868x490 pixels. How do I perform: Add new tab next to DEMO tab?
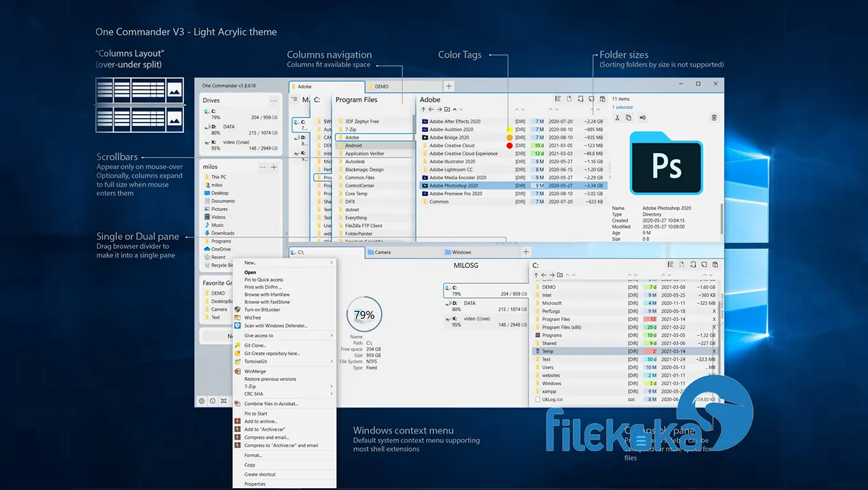click(x=449, y=86)
